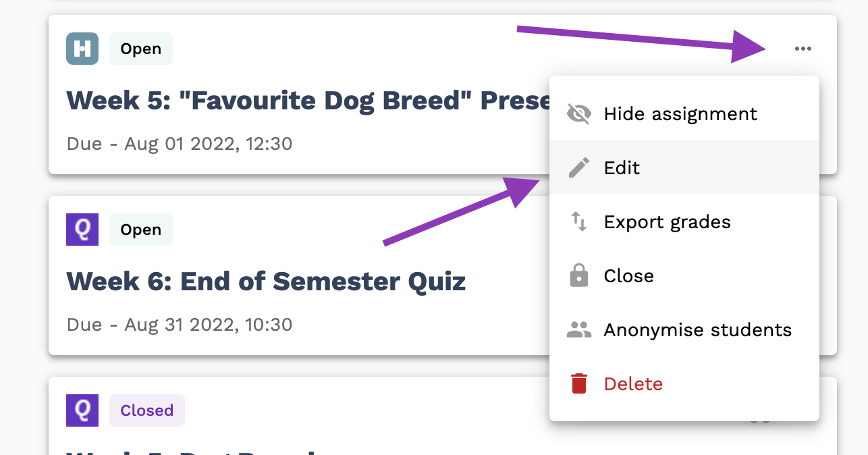Click the Closed status badge
Screen dimensions: 868x455
coord(146,410)
